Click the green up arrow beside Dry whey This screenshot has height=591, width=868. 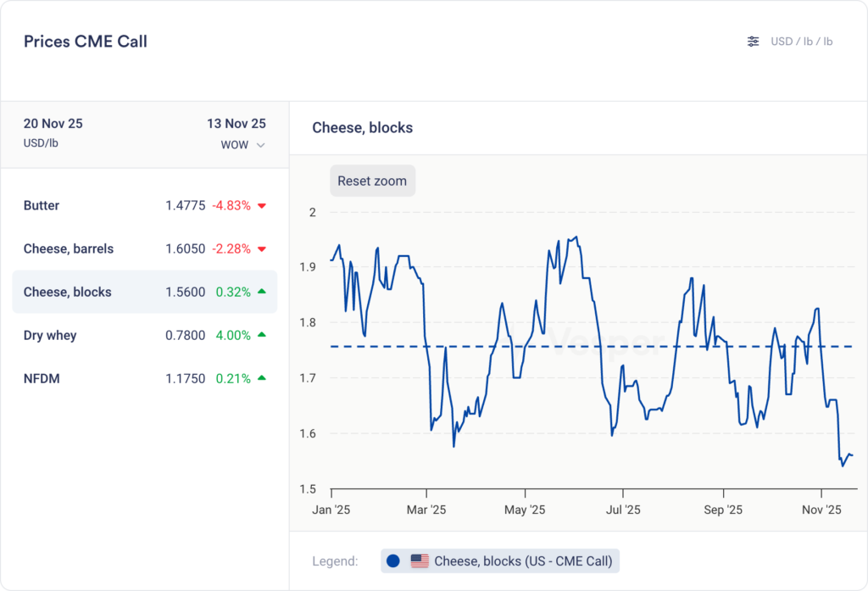[261, 336]
